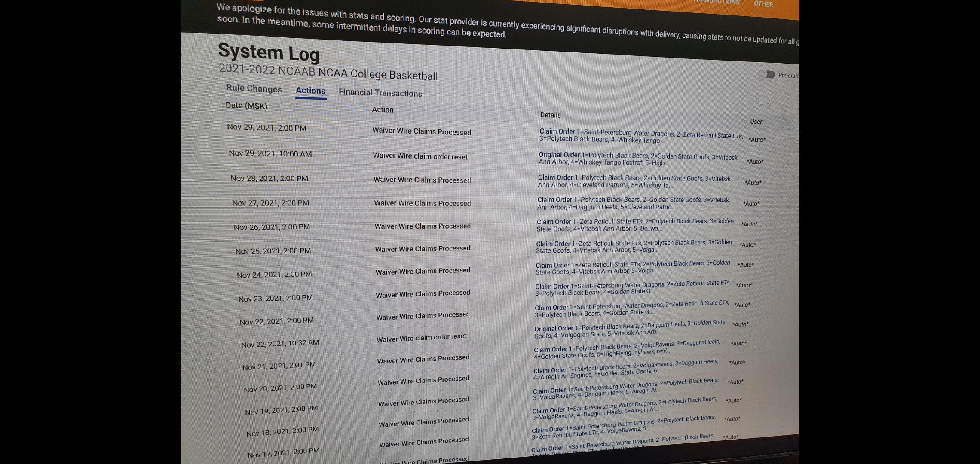Click the *Auto* user in Nov 23 row

point(744,285)
